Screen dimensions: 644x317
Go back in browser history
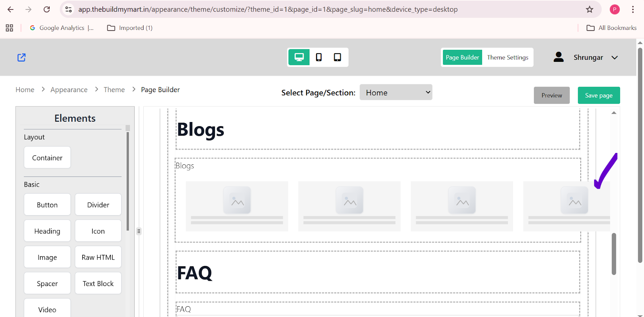point(10,9)
